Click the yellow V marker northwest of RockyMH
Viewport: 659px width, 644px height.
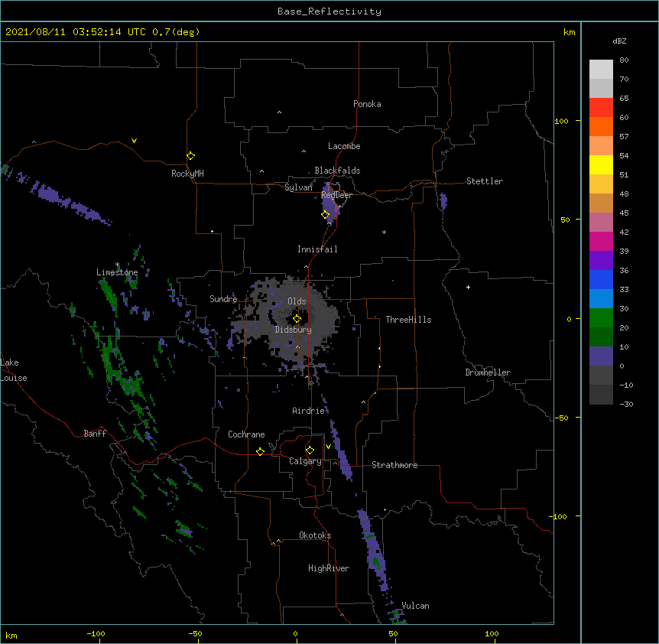pyautogui.click(x=134, y=141)
